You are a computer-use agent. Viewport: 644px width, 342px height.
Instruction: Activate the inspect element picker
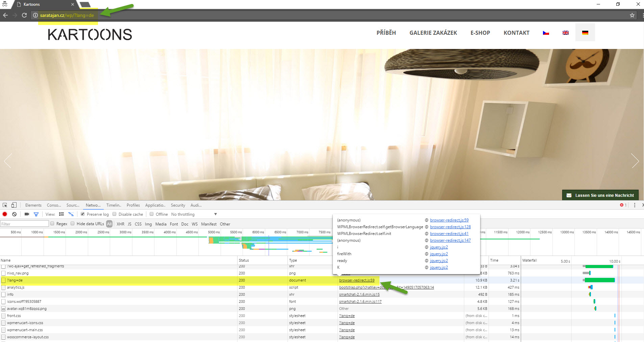(5, 205)
